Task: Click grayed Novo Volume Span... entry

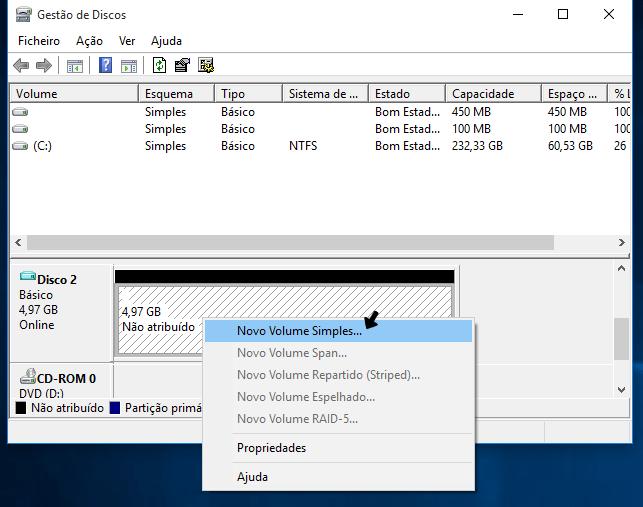Action: [338, 353]
